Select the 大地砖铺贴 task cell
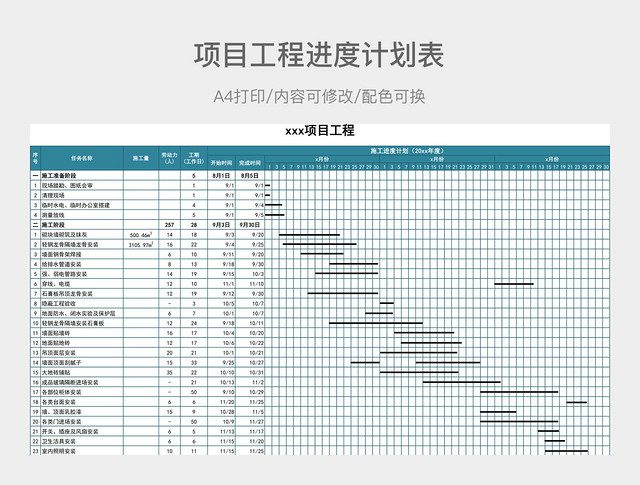 (82, 372)
